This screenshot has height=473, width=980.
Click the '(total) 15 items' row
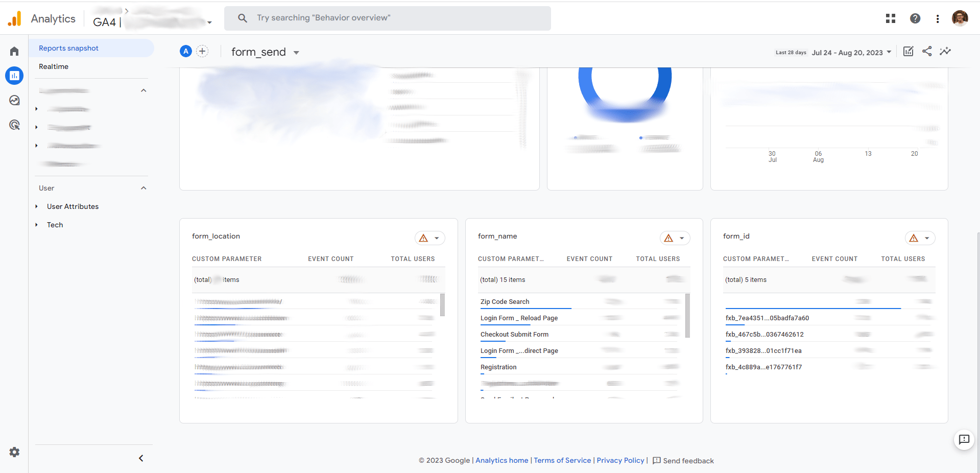click(x=584, y=280)
